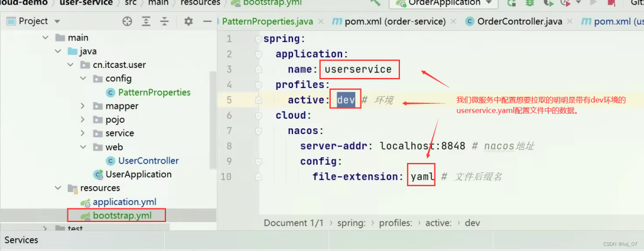Viewport: 644px width, 251px height.
Task: Click the Select Opened File locate icon
Action: click(x=127, y=21)
